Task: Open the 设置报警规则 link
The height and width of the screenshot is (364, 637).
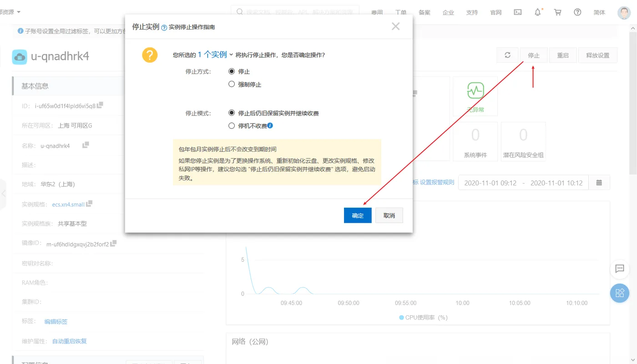Action: [437, 182]
